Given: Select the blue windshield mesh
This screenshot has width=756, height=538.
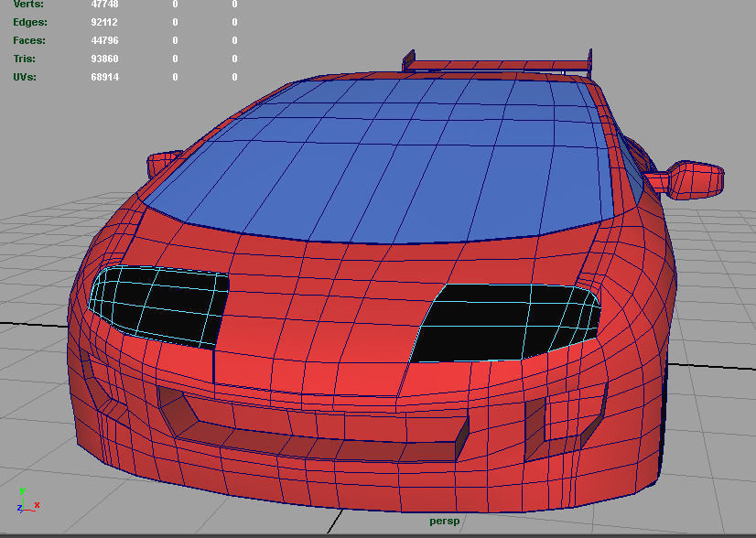Looking at the screenshot, I should (381, 164).
